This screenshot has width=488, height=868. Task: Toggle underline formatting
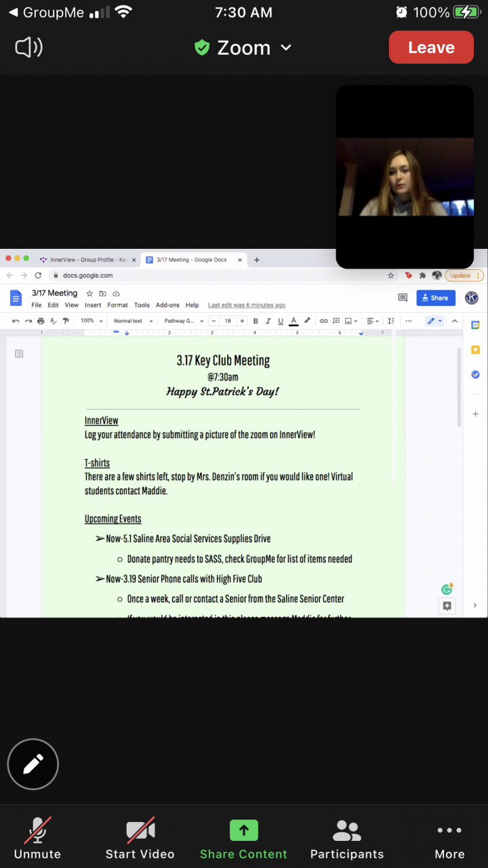(x=281, y=321)
